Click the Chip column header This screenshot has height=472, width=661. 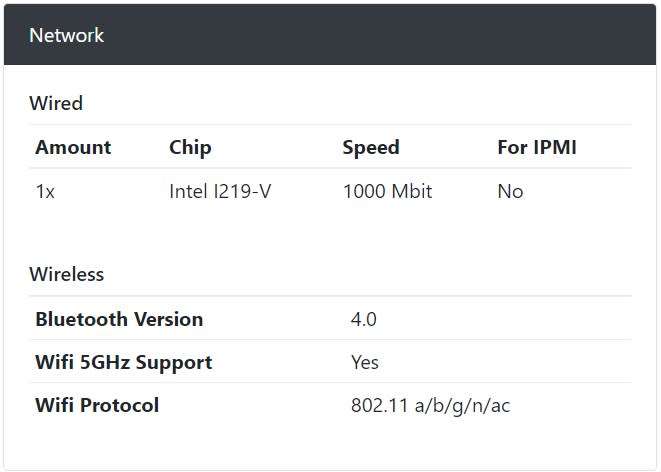pos(190,147)
